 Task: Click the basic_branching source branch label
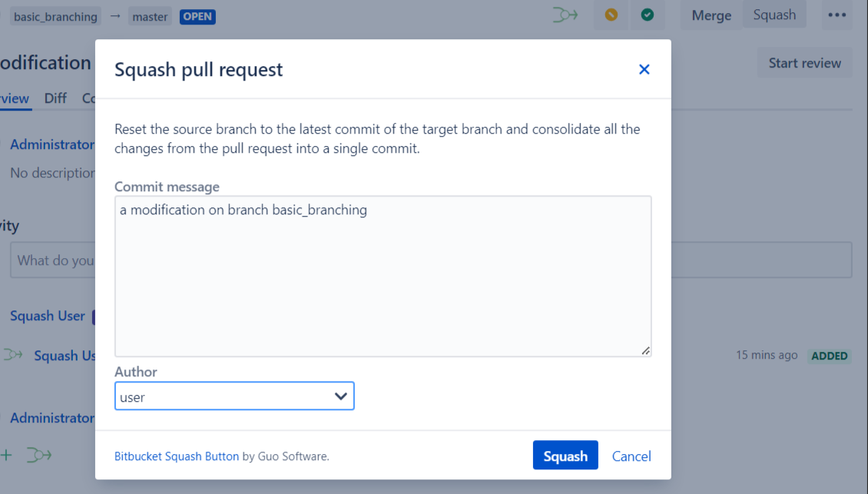tap(56, 16)
